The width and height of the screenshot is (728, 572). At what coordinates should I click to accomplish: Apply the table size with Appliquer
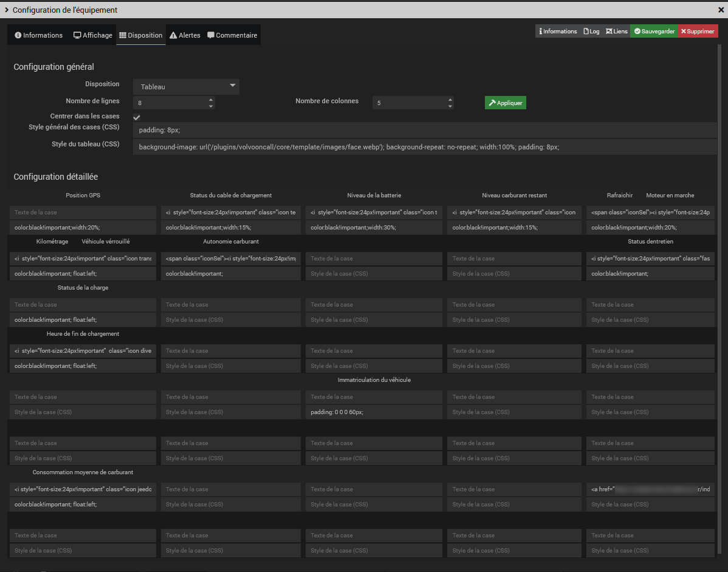pyautogui.click(x=505, y=103)
